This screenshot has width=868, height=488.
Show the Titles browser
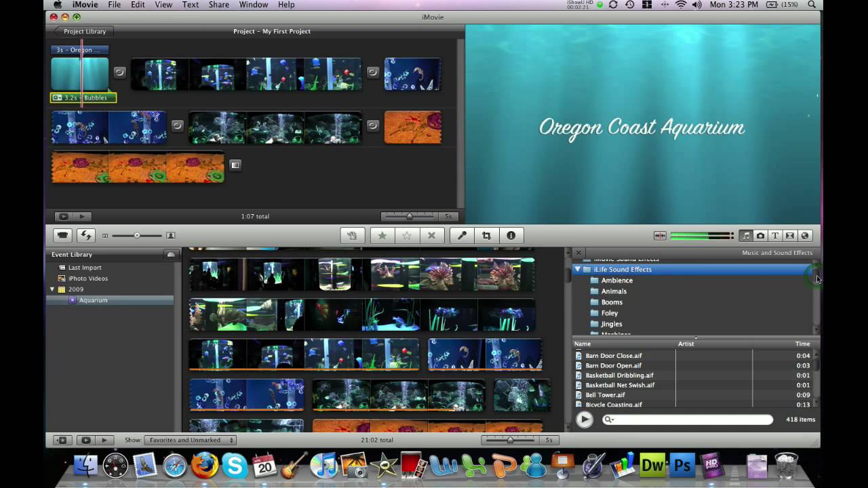point(775,236)
